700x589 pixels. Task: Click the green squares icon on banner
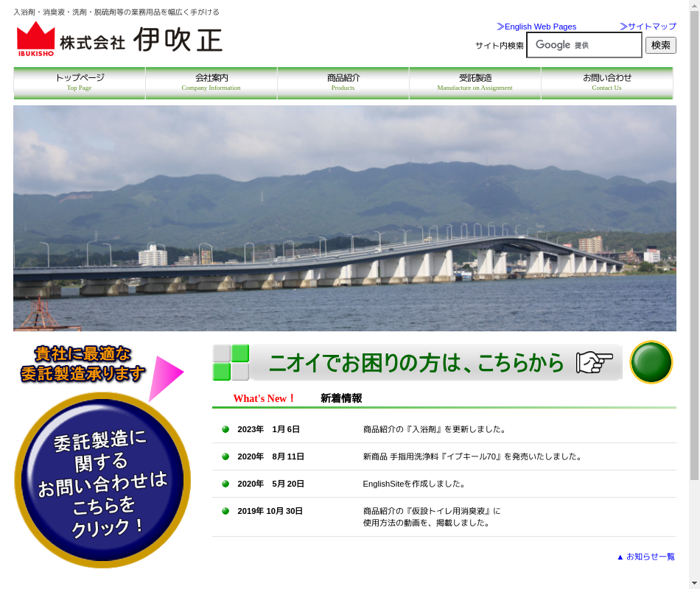pyautogui.click(x=231, y=362)
